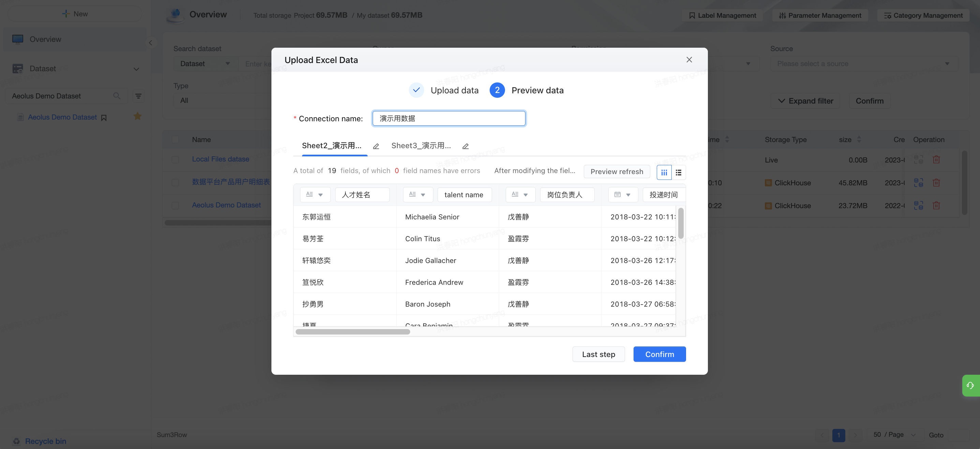
Task: Click the delete icon in the 45.82MB row
Action: pos(936,183)
